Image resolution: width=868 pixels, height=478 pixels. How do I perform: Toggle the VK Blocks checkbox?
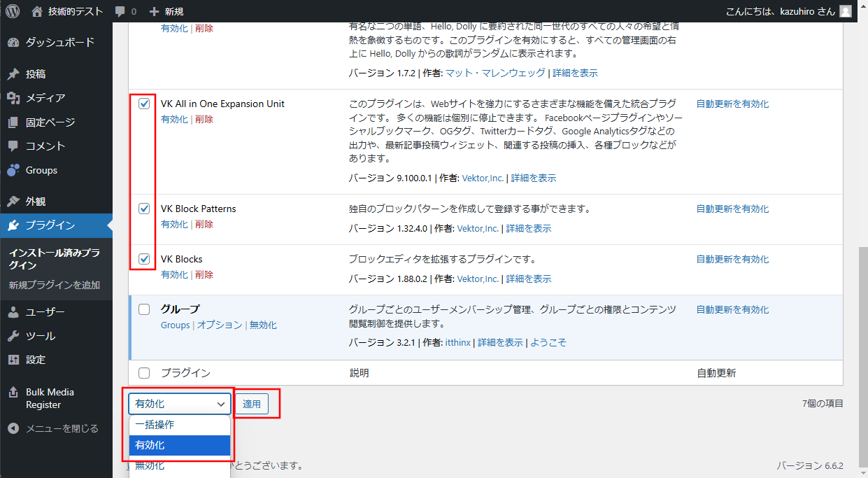click(x=144, y=259)
